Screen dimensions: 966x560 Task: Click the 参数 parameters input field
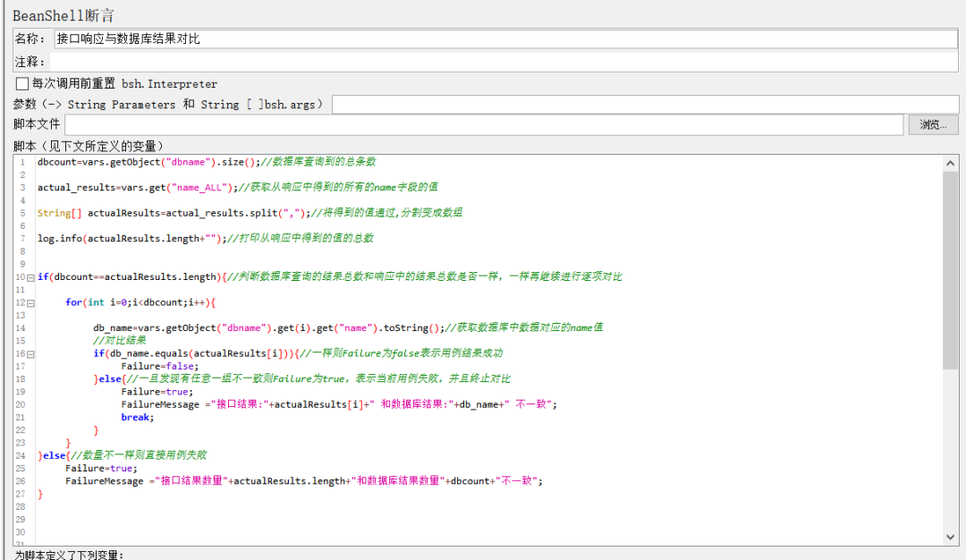click(645, 104)
